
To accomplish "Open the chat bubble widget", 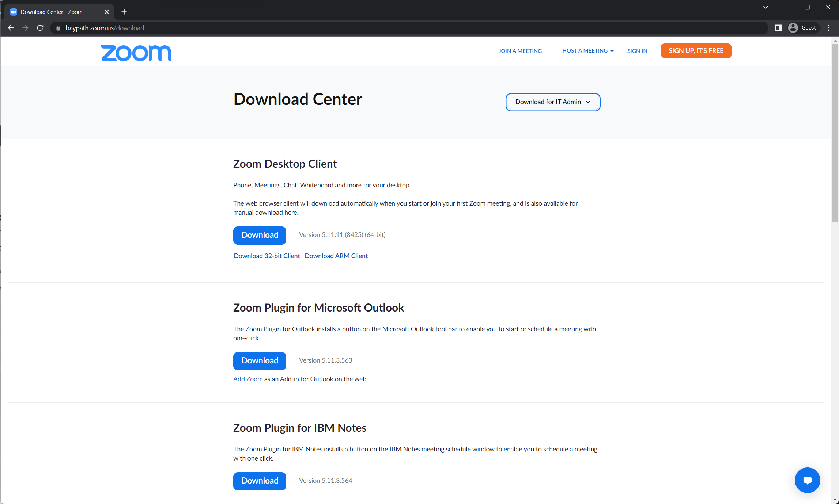I will [807, 480].
